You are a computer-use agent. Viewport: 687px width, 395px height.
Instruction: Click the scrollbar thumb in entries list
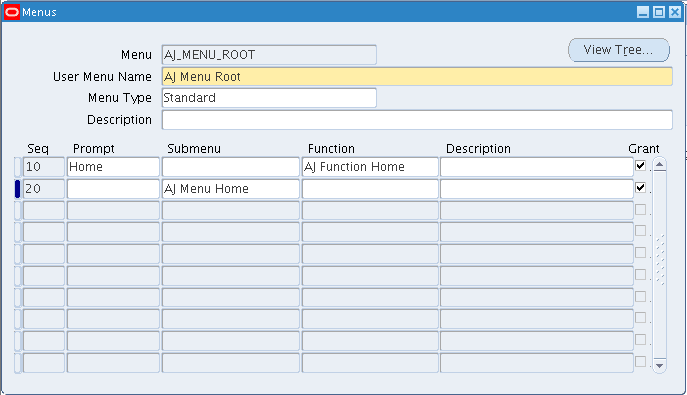click(659, 259)
